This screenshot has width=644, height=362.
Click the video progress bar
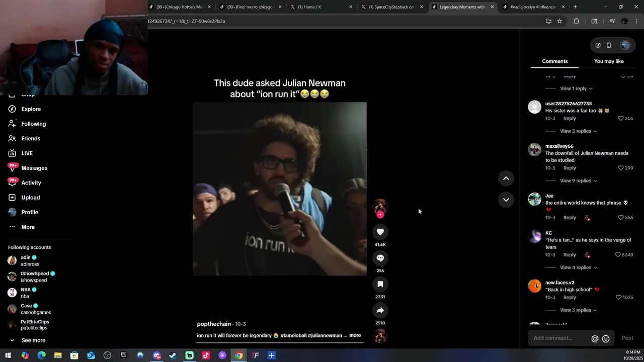[280, 342]
